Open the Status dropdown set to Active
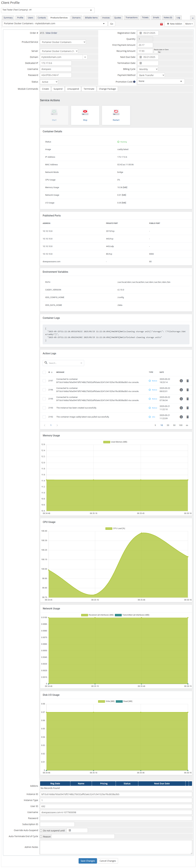196x868 pixels. (49, 82)
